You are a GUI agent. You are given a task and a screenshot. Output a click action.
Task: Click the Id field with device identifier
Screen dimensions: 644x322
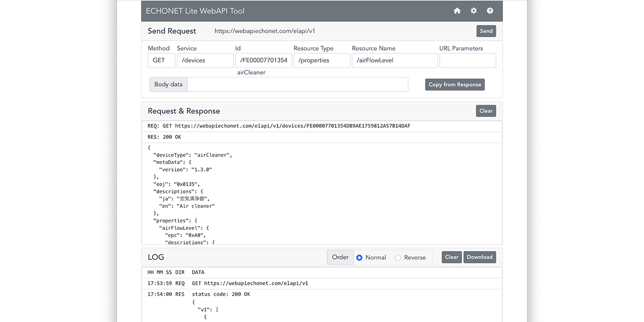coord(264,60)
